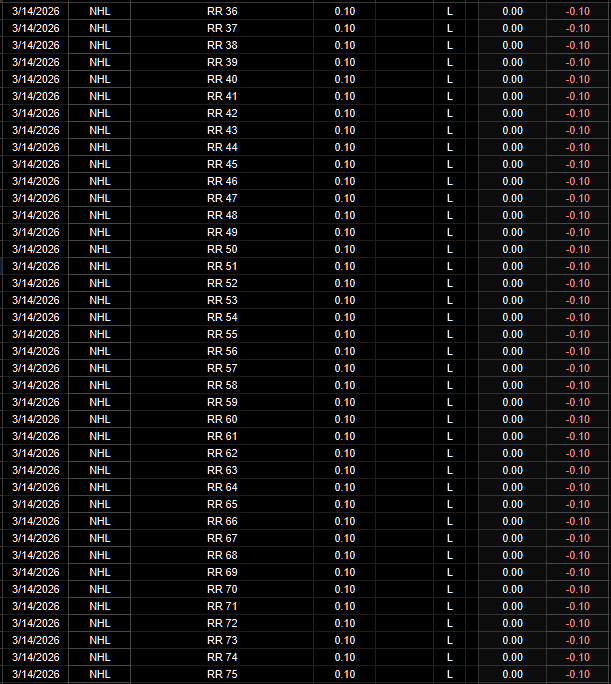Select the NHL cell in the RR 38 row

(99, 45)
